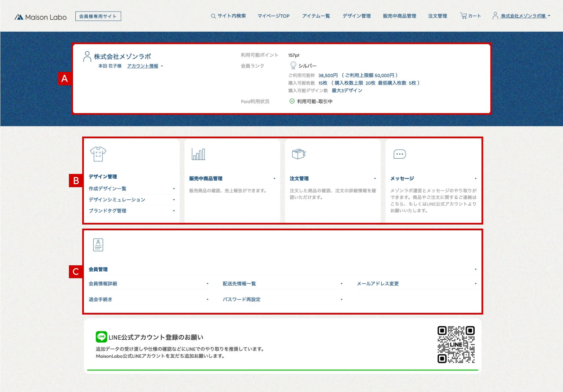Click the user icon in top navigation

click(x=495, y=16)
